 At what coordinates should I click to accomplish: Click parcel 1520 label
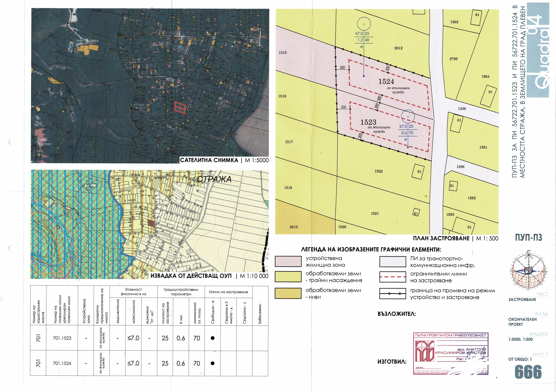(x=342, y=227)
